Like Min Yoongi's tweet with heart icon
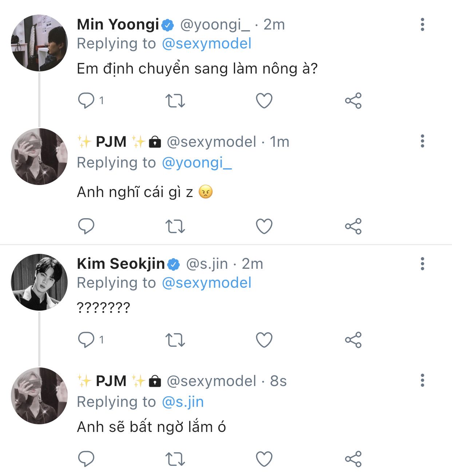Image resolution: width=452 pixels, height=476 pixels. [264, 101]
